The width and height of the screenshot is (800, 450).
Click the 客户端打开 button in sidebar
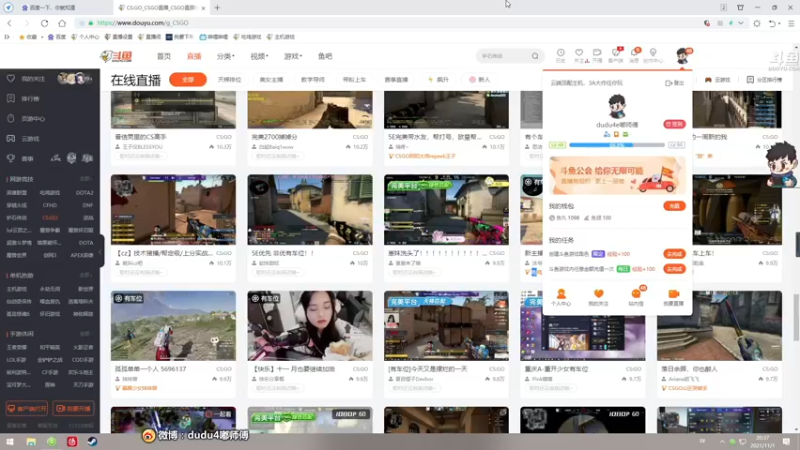[27, 409]
